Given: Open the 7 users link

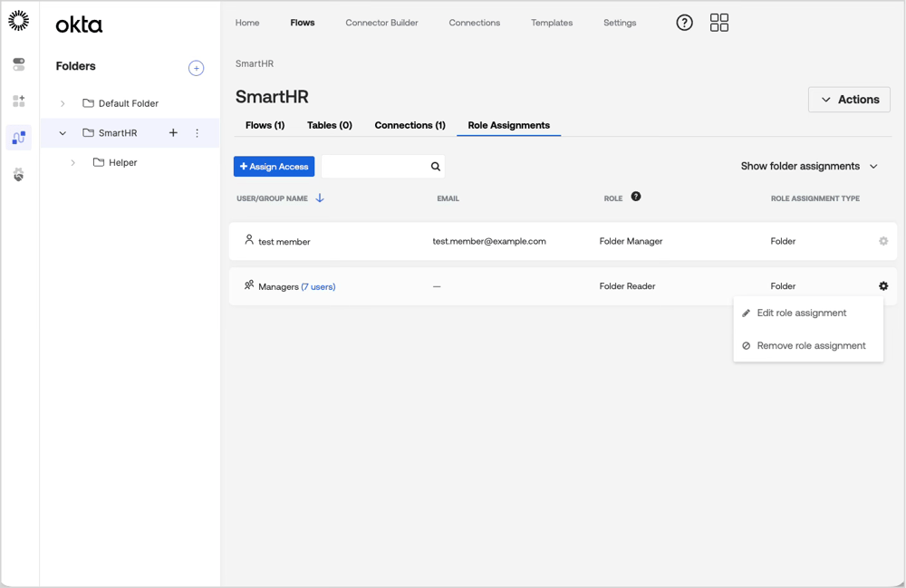Looking at the screenshot, I should point(318,286).
